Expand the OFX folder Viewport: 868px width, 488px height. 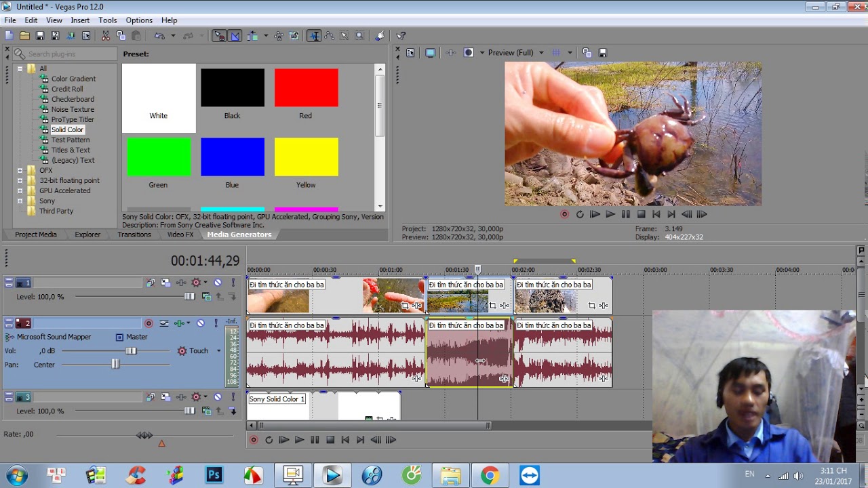[x=20, y=170]
